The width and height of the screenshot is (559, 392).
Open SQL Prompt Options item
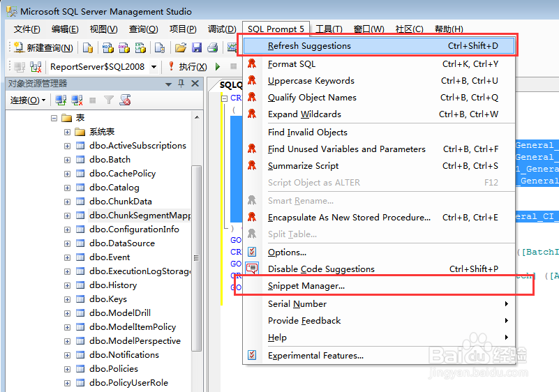(x=379, y=252)
